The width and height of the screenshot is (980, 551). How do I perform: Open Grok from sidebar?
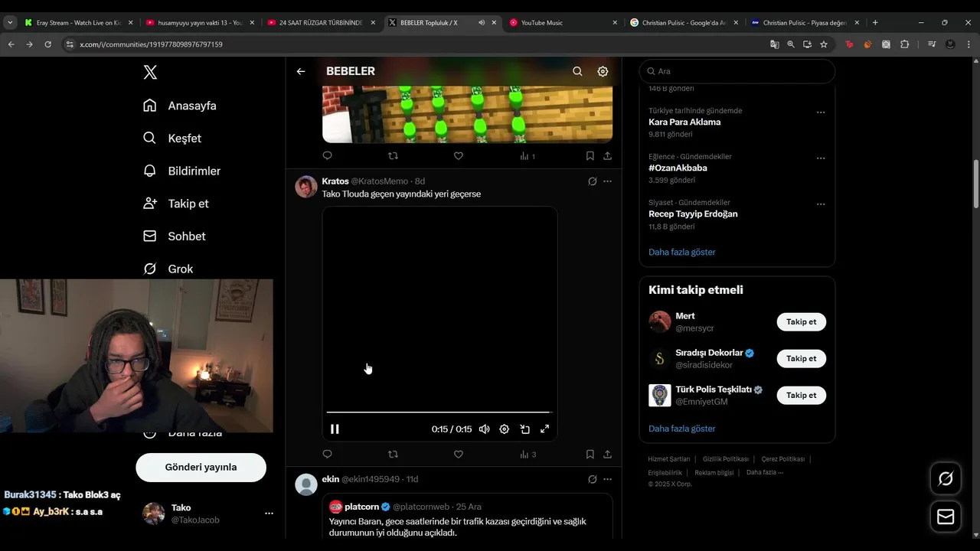(168, 269)
